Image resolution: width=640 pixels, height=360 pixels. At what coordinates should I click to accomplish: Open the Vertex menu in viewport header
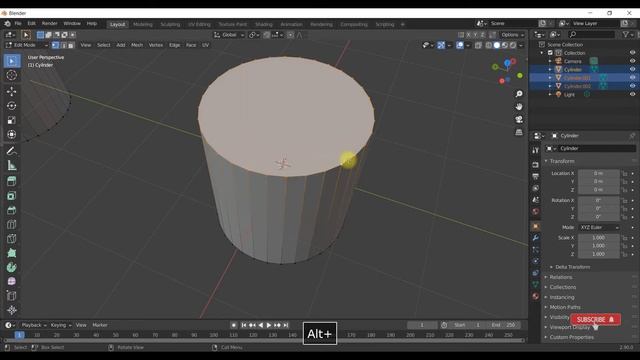pyautogui.click(x=156, y=45)
